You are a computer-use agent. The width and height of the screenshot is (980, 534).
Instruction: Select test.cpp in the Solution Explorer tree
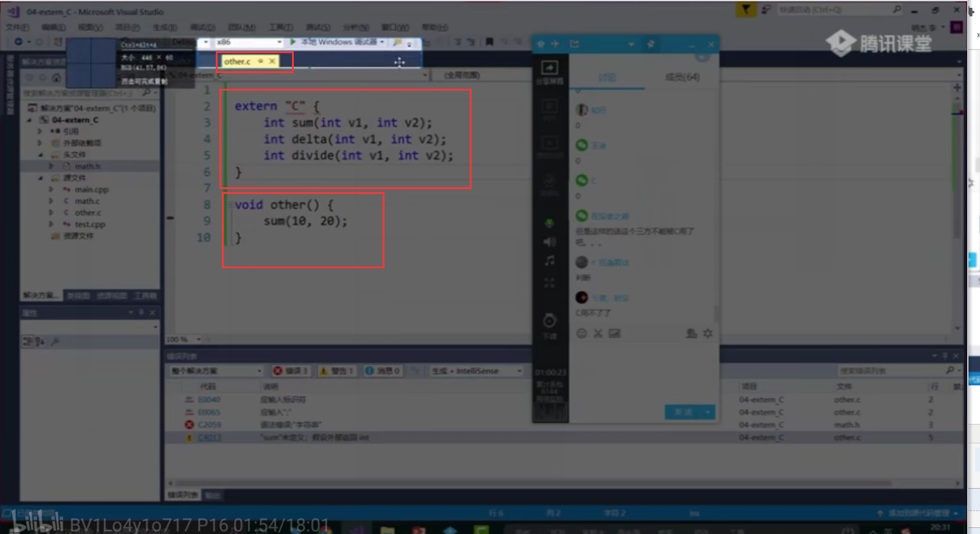tap(89, 224)
